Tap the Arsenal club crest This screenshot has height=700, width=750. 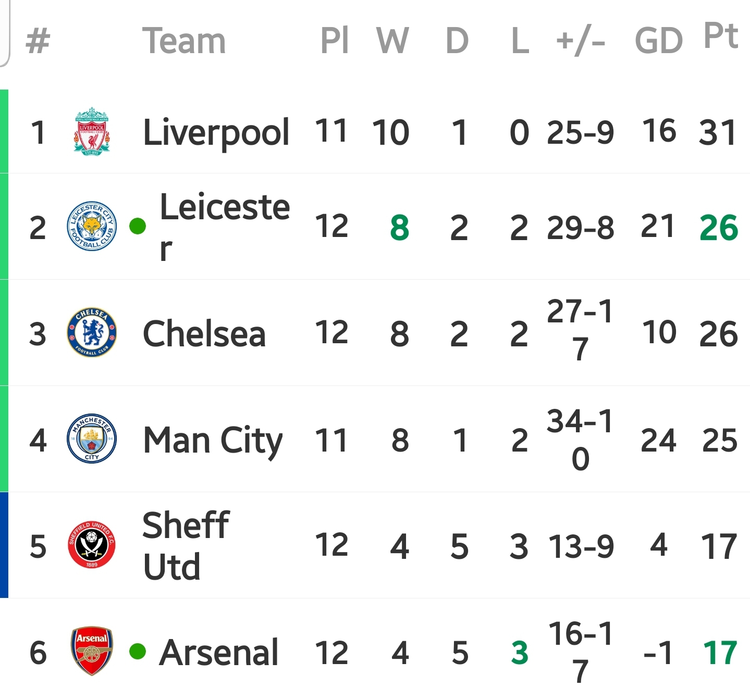tap(92, 651)
